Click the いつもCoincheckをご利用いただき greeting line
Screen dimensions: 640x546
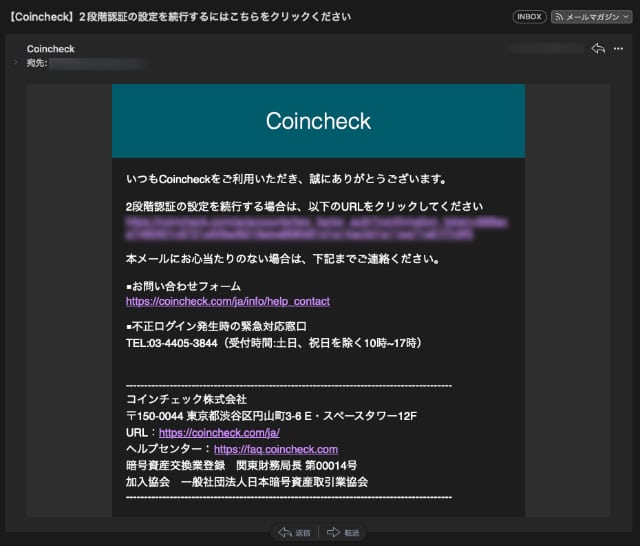(x=286, y=179)
